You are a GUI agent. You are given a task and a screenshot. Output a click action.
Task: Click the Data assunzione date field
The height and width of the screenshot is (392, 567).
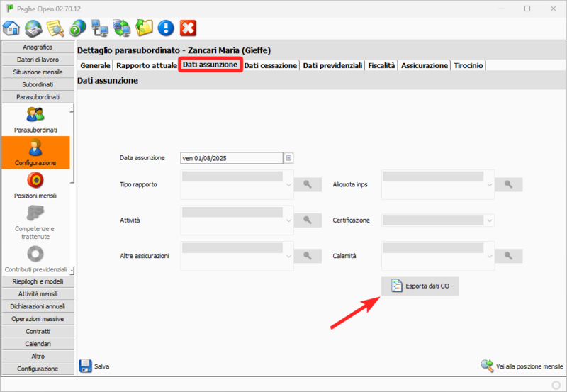click(232, 158)
